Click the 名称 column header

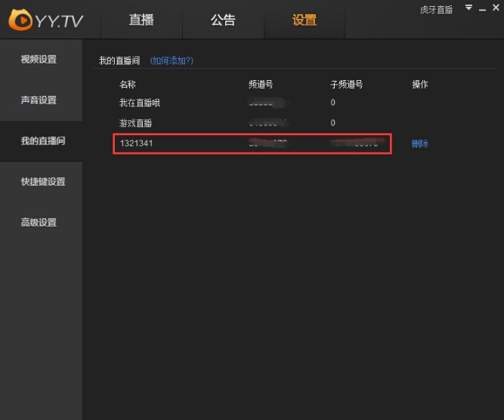coord(127,85)
